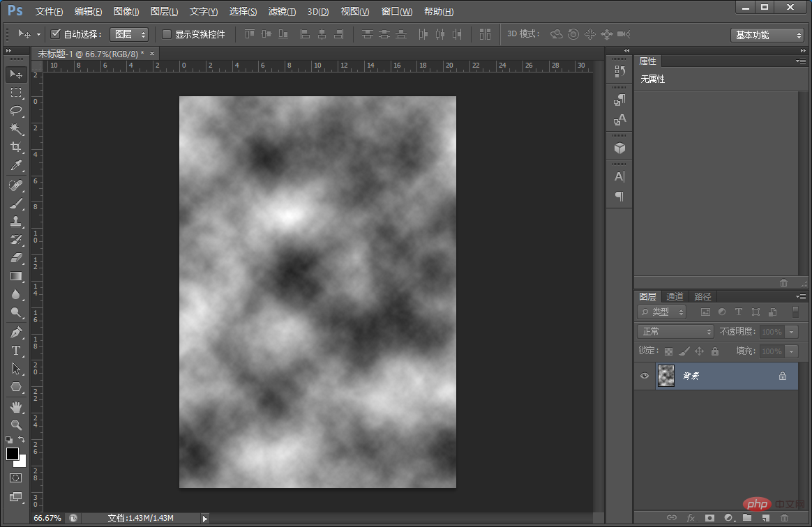Open the Basic Functions workspace dropdown

[767, 35]
